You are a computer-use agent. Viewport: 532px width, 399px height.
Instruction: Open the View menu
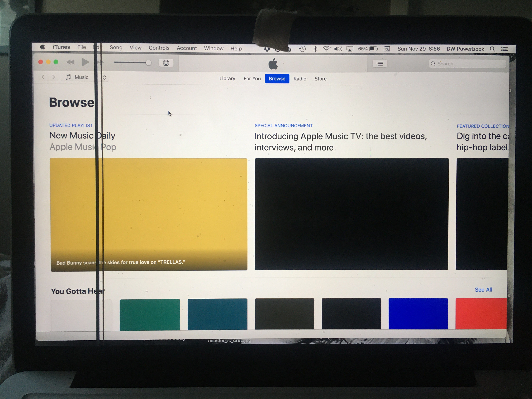click(x=135, y=48)
